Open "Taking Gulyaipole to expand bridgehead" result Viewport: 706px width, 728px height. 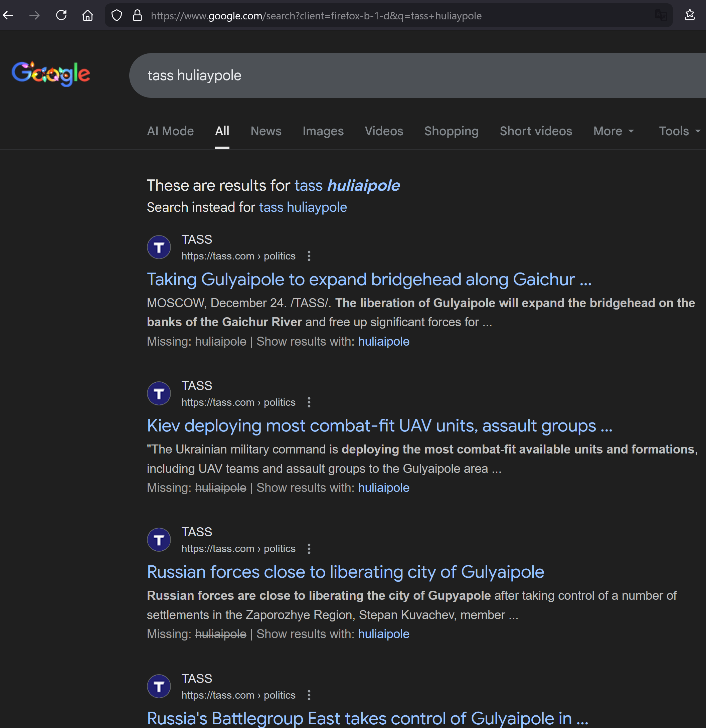[x=369, y=279]
